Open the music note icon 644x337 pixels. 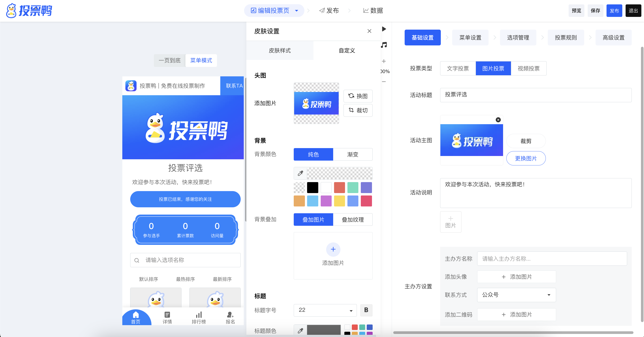pyautogui.click(x=384, y=45)
